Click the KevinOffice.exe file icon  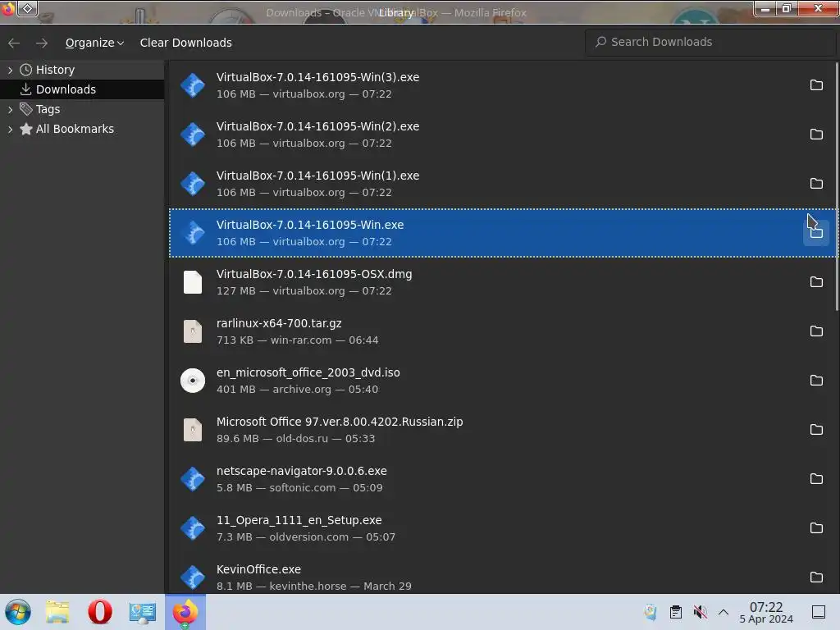point(192,577)
